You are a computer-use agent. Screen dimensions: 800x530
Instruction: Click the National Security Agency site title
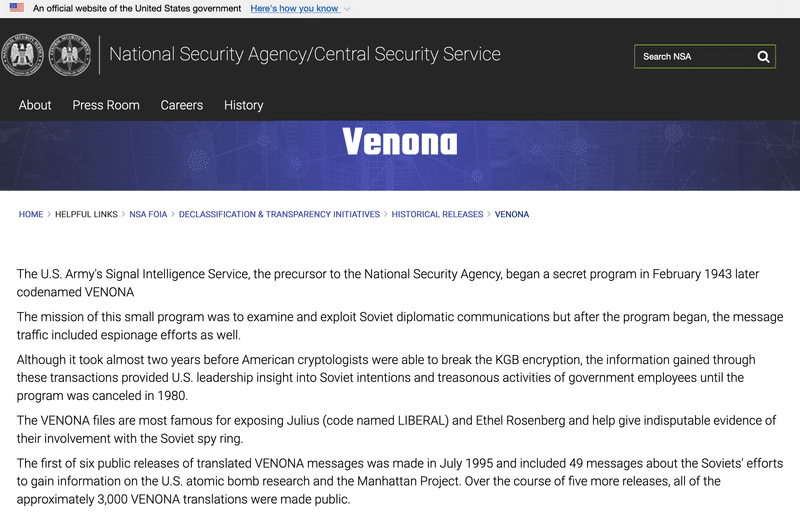pos(305,54)
